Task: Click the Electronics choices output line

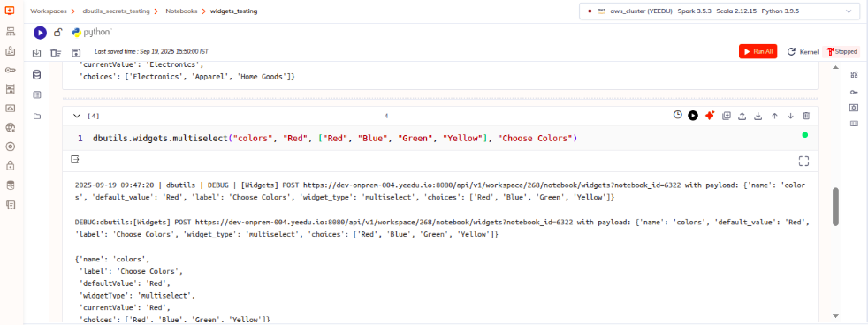Action: tap(187, 77)
